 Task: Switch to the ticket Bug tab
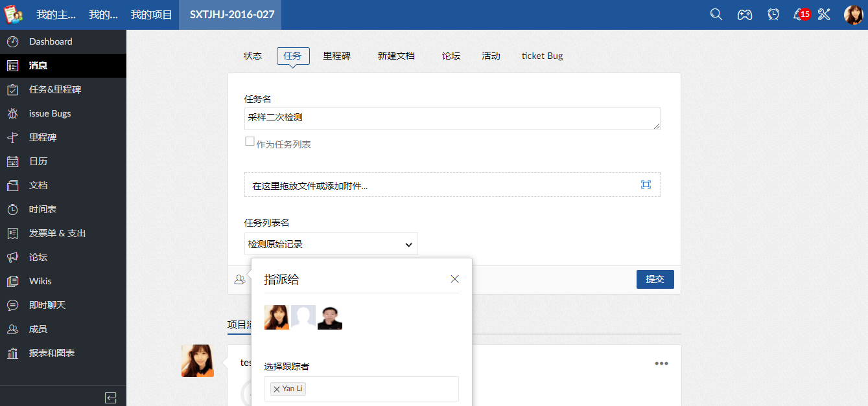542,56
